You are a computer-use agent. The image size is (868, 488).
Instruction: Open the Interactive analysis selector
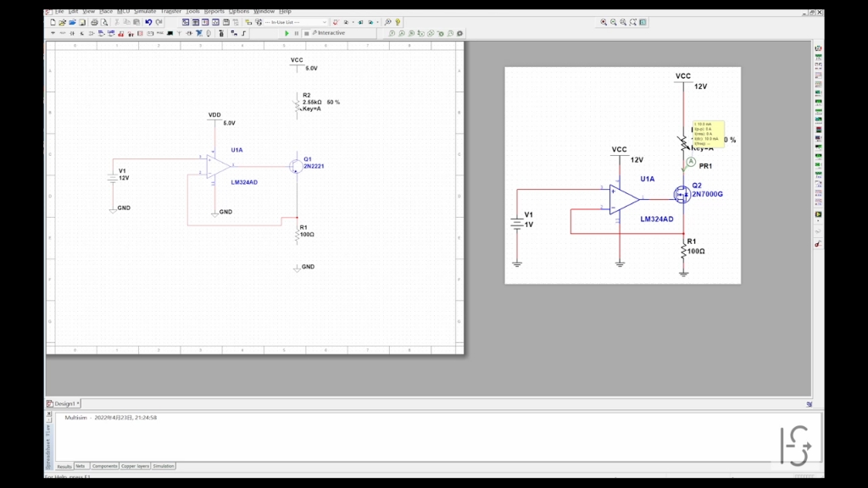(331, 33)
